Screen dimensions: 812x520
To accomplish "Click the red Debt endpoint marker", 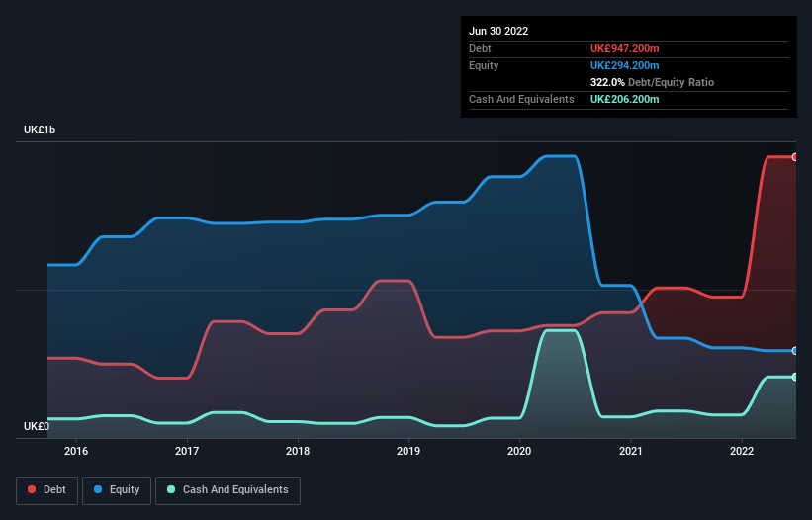I will coord(795,157).
